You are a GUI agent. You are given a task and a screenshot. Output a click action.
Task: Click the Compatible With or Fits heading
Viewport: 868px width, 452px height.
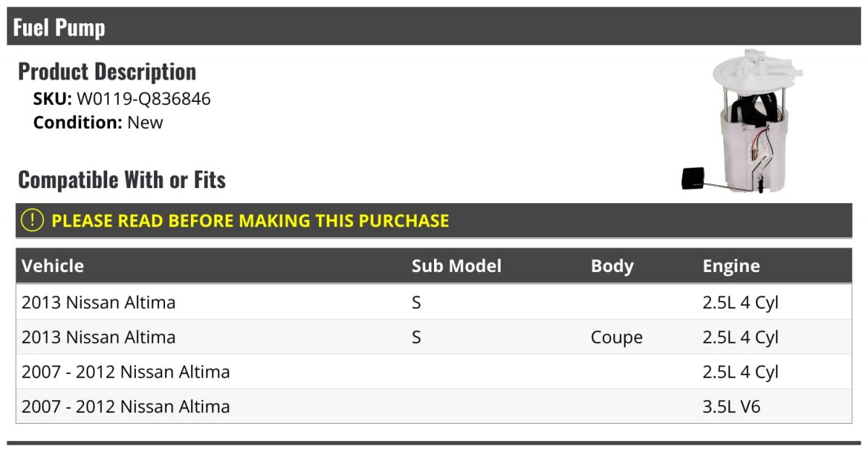(x=122, y=179)
